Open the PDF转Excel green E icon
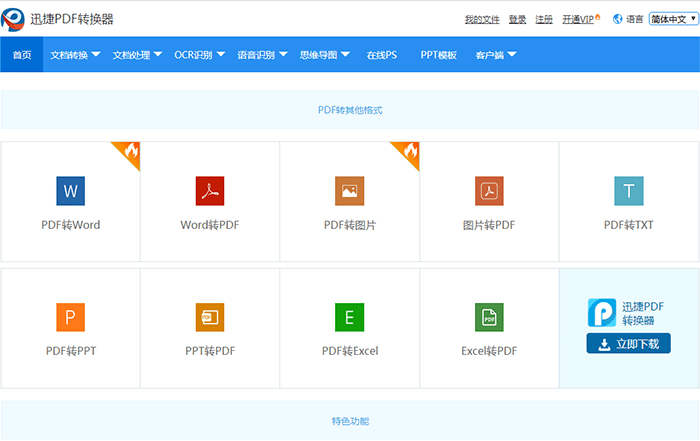The width and height of the screenshot is (700, 441). coord(350,317)
